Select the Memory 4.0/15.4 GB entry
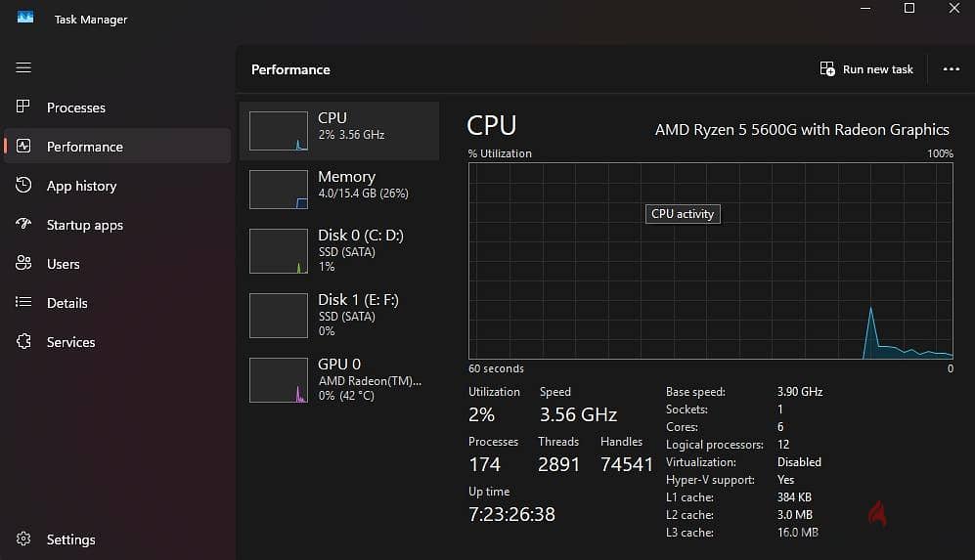The width and height of the screenshot is (975, 560). 339,190
